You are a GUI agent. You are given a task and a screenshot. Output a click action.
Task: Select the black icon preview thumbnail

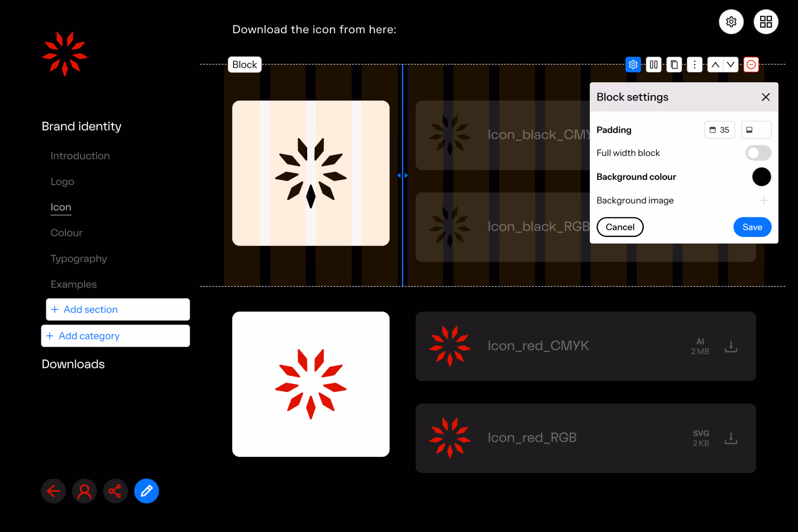(x=310, y=173)
